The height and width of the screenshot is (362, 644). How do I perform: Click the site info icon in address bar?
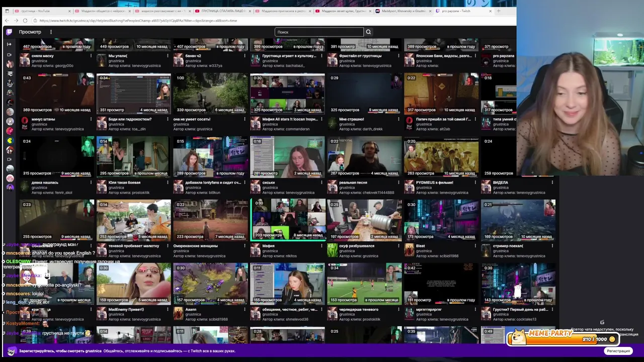[x=34, y=21]
